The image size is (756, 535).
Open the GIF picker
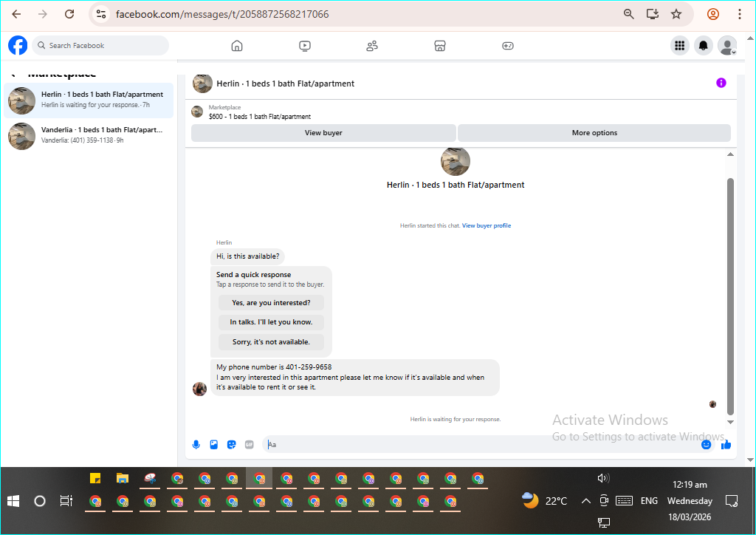coord(249,444)
